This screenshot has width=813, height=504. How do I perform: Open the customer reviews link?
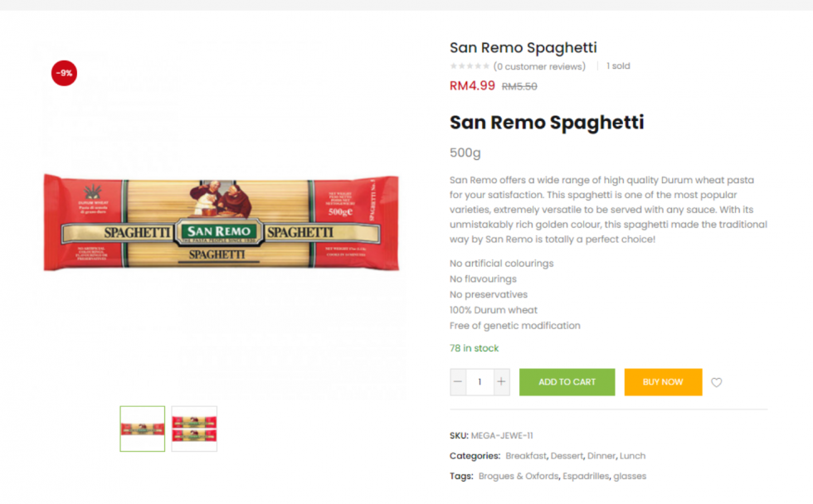coord(539,66)
